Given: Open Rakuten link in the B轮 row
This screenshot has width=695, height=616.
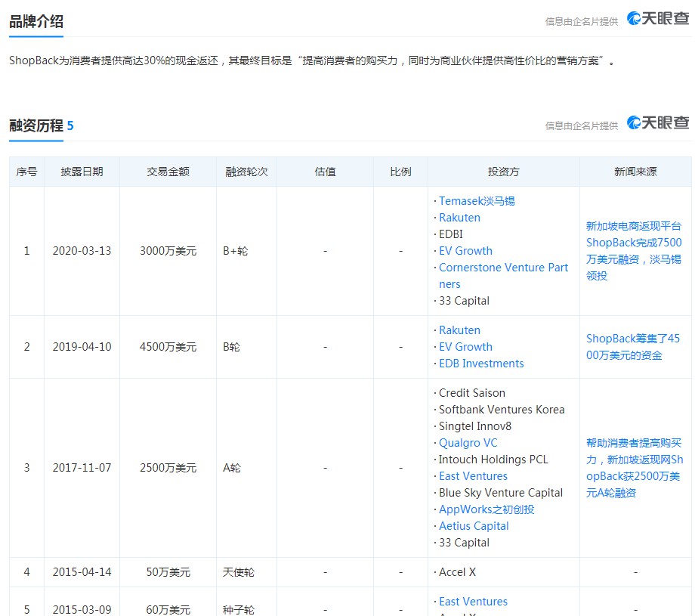Looking at the screenshot, I should click(x=459, y=330).
